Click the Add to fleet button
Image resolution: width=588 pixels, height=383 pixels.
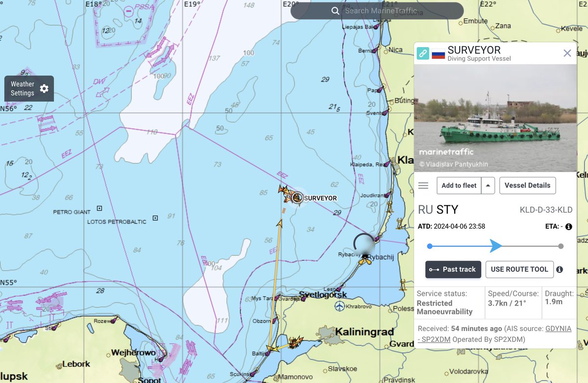pos(459,186)
